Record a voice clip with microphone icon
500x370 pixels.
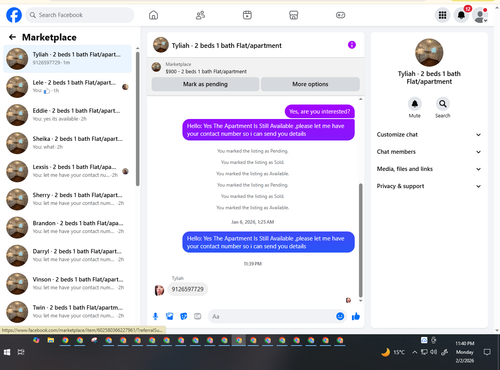155,316
